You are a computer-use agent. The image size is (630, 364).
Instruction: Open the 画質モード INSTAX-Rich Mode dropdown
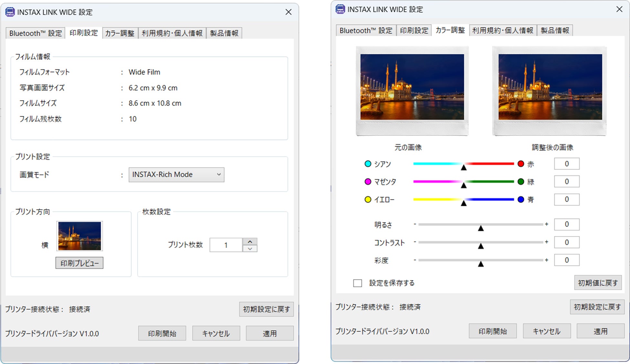(x=176, y=175)
